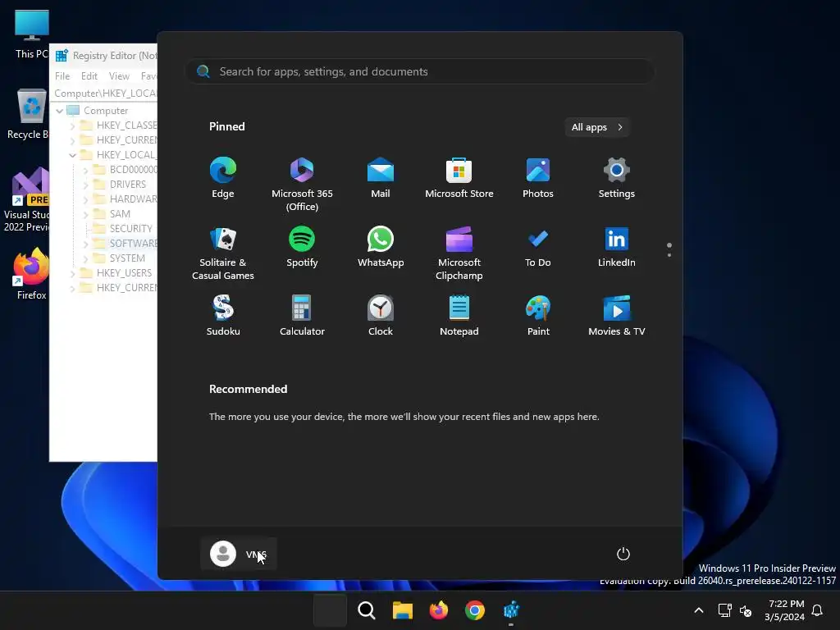The width and height of the screenshot is (840, 630).
Task: Launch Notepad from pinned apps
Action: pyautogui.click(x=459, y=316)
